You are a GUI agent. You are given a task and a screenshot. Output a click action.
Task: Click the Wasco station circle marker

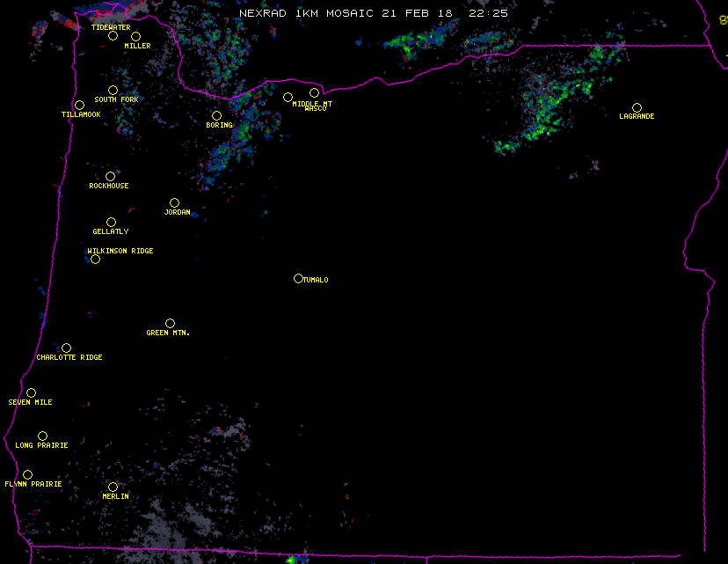tap(314, 93)
